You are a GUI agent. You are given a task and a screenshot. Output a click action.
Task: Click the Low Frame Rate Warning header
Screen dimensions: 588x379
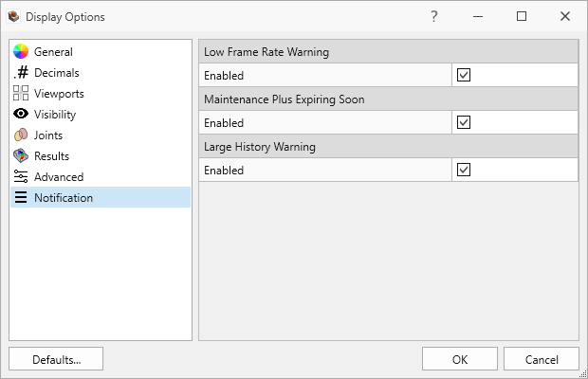click(389, 52)
